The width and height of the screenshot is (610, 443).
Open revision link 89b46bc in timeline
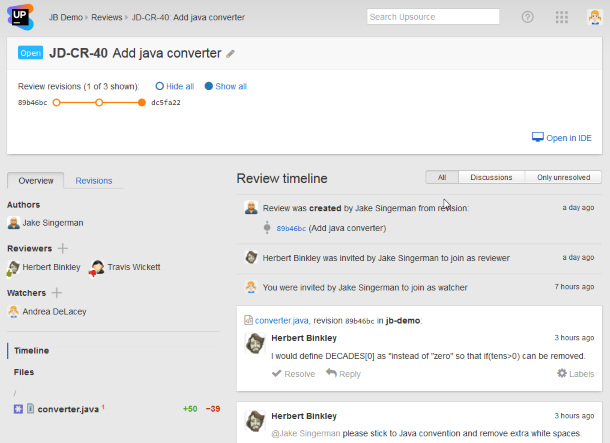coord(291,229)
